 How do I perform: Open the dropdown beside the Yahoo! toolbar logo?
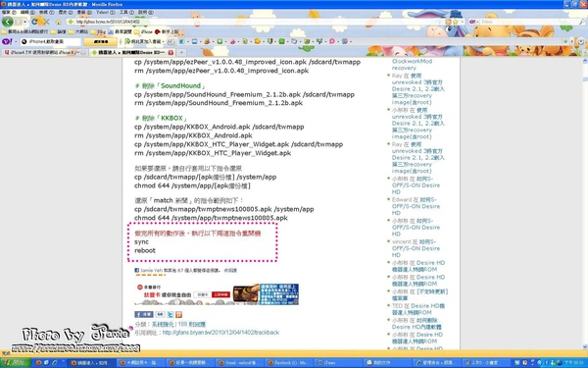tap(16, 41)
